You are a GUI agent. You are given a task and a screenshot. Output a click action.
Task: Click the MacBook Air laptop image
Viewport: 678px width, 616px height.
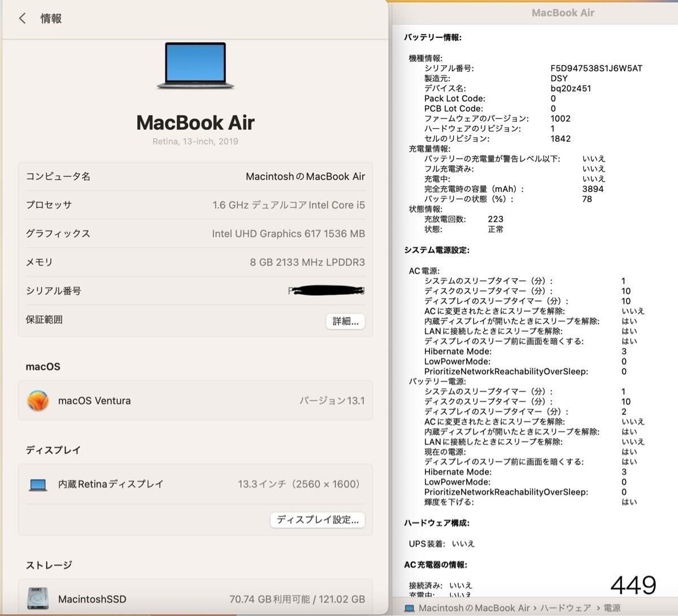click(195, 65)
